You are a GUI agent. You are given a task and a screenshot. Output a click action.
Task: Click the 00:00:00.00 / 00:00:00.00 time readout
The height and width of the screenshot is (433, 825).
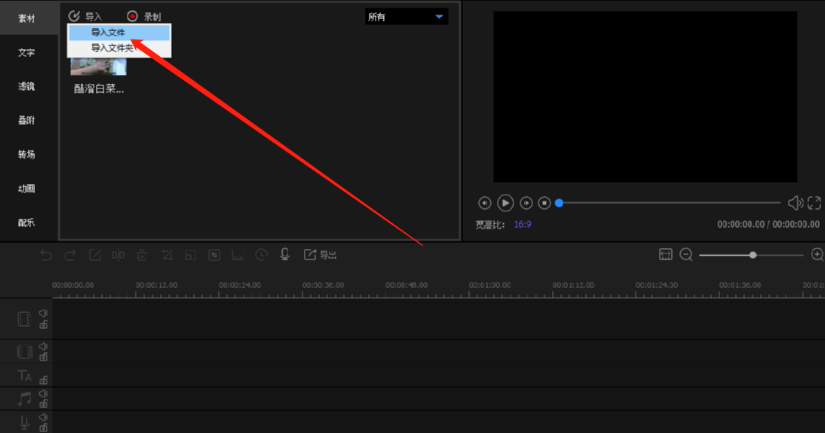[x=768, y=224]
